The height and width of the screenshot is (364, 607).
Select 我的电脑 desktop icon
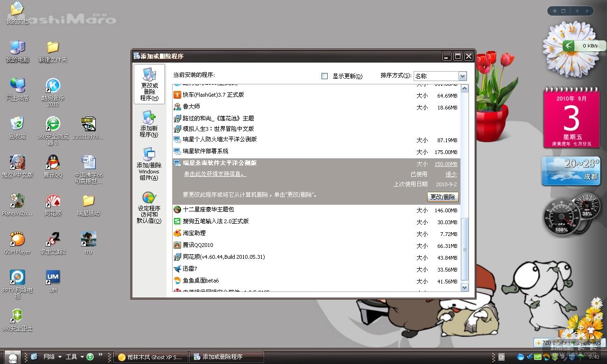17,51
